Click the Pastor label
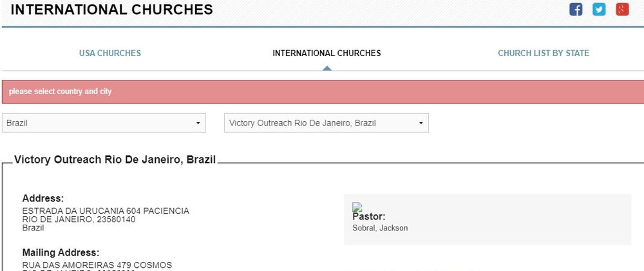Screen dimensions: 644x271 click(x=369, y=216)
